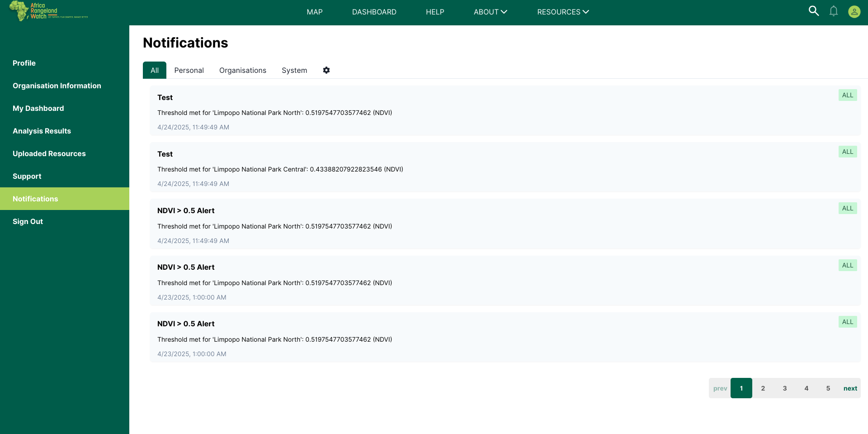Open DASHBOARD from top navigation

374,12
